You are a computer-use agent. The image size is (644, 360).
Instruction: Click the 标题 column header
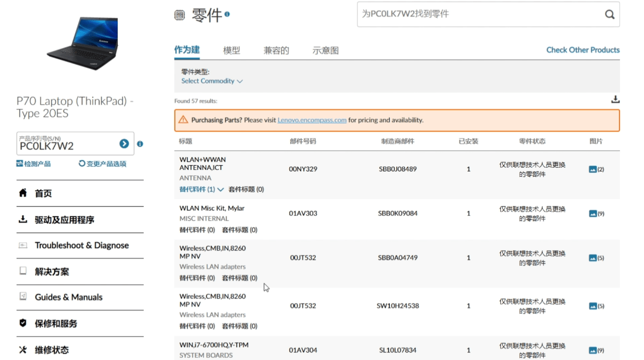(186, 141)
